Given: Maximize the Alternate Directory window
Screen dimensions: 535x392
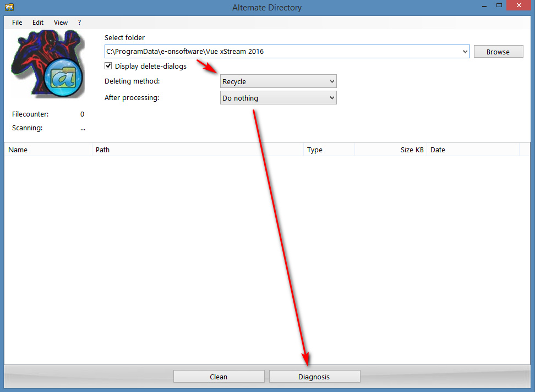Looking at the screenshot, I should coord(499,6).
